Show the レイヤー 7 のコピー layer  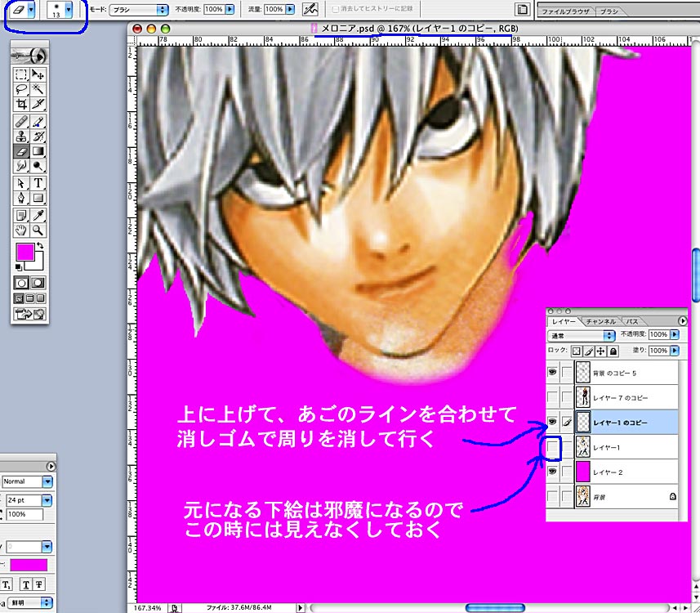pos(553,397)
